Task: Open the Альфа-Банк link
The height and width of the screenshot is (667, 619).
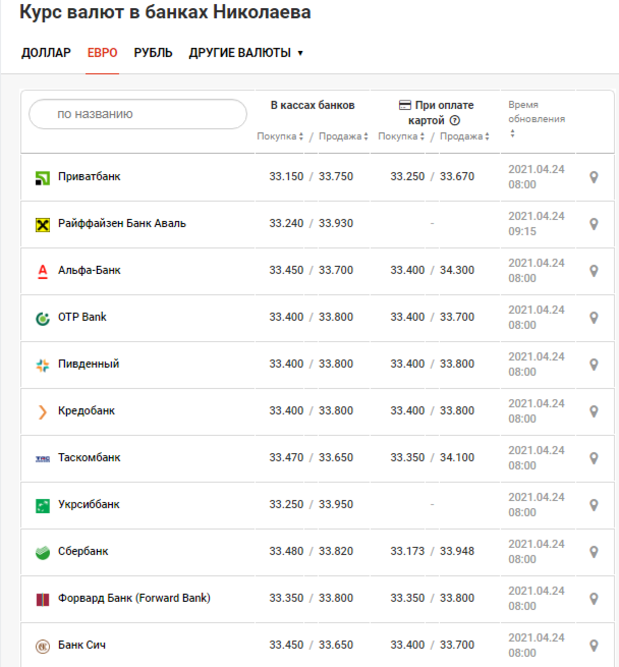Action: (x=89, y=270)
